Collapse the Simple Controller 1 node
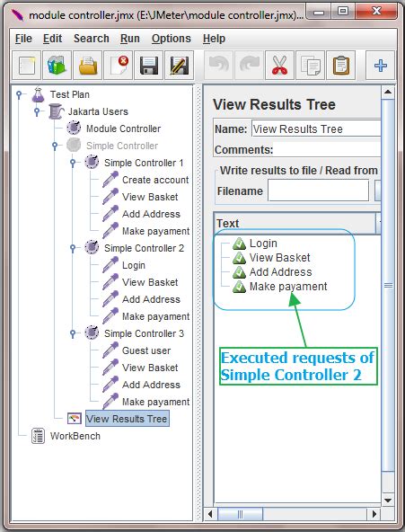 (x=73, y=163)
